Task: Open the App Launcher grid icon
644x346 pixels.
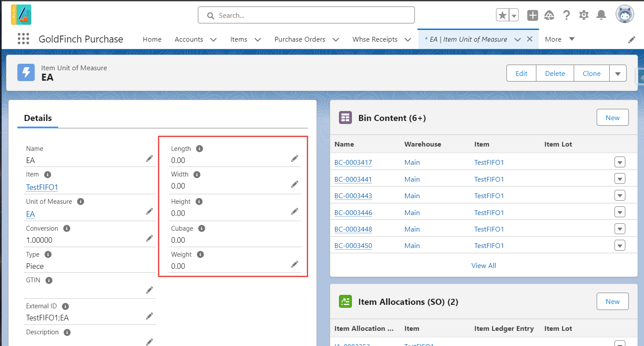Action: pos(23,39)
